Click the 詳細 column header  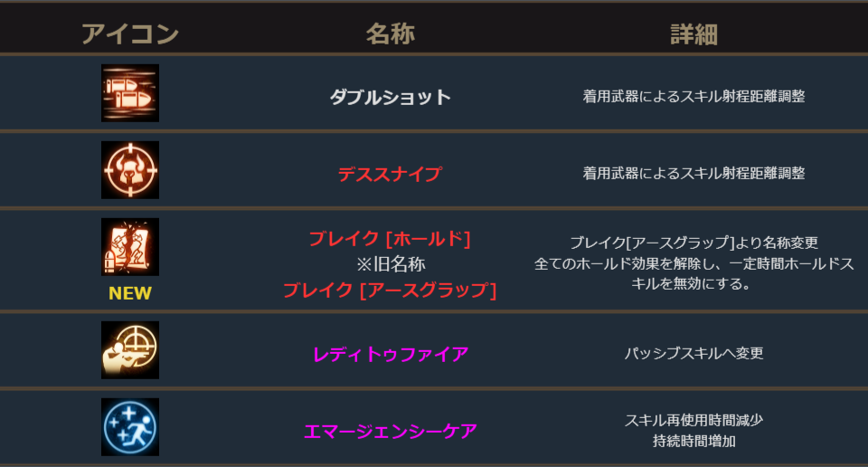(693, 34)
